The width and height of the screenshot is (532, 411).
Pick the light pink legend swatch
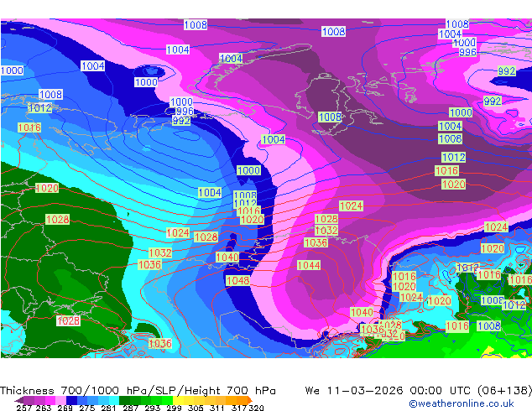tap(60, 400)
